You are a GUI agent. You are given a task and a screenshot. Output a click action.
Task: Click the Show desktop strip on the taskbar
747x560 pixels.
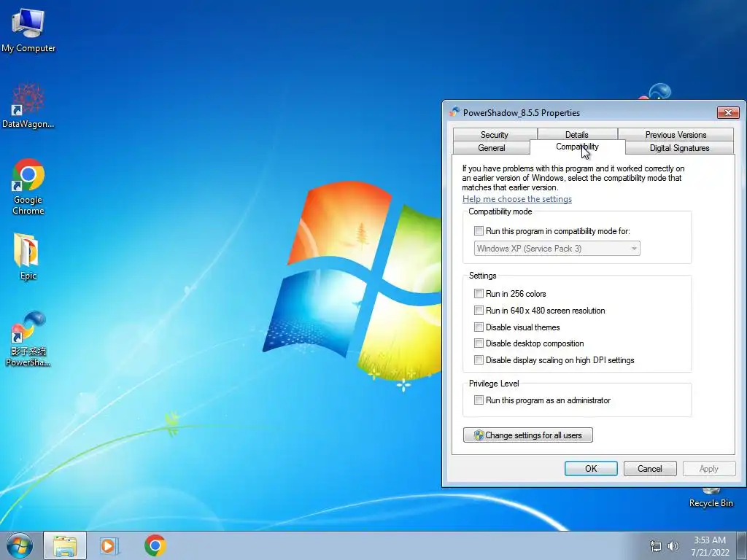click(742, 545)
